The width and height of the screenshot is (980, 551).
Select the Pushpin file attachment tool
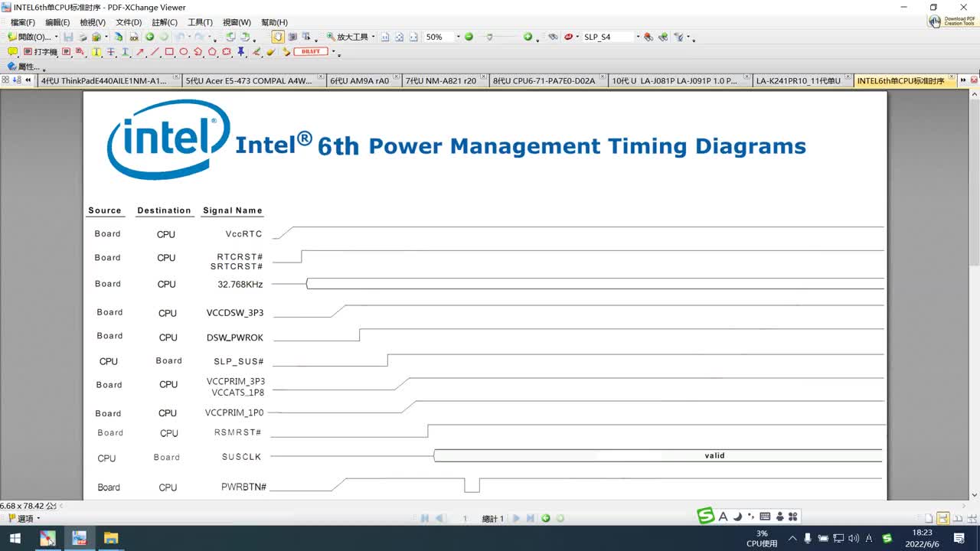241,52
